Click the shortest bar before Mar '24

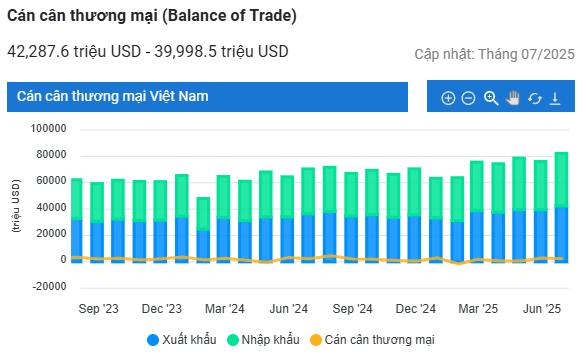coord(203,230)
